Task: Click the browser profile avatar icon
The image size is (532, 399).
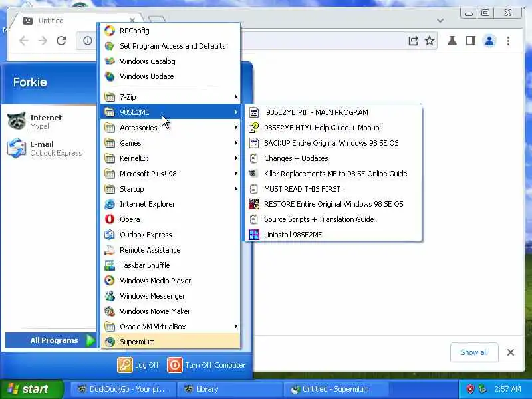Action: 489,41
